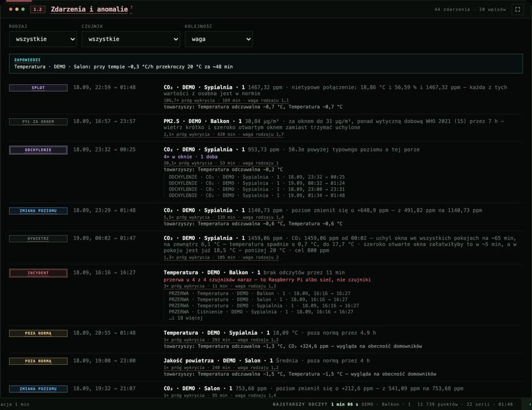
Task: Click POZA NORMĄ badge for Temperatura Sypialnia
Action: click(x=38, y=333)
